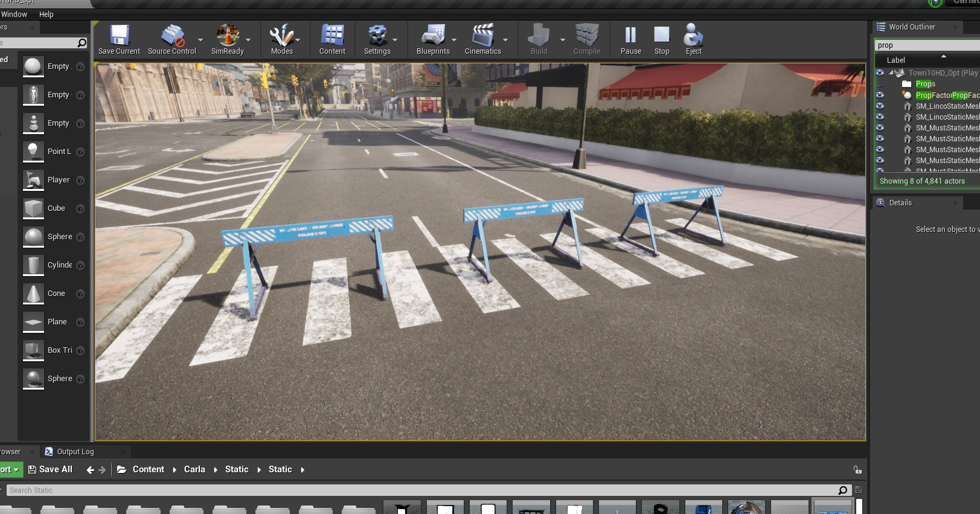Open help icon beside Point Light
Screen dimensions: 980x514
point(80,152)
